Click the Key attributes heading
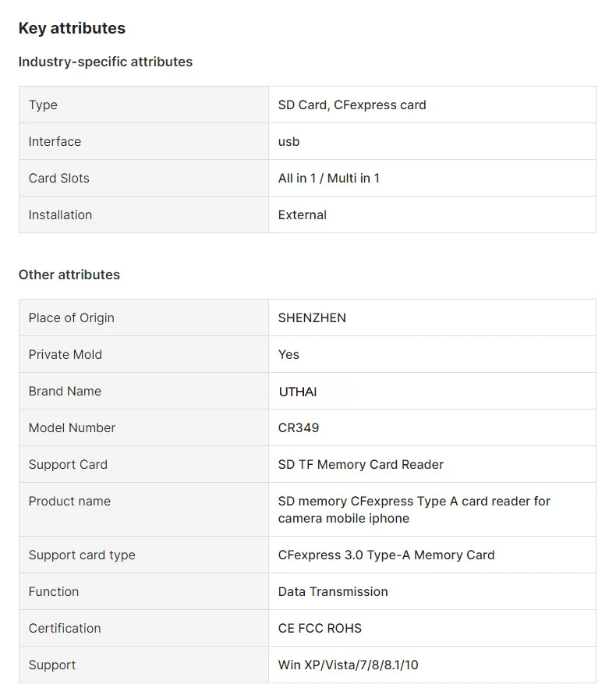The image size is (616, 688). coord(72,28)
